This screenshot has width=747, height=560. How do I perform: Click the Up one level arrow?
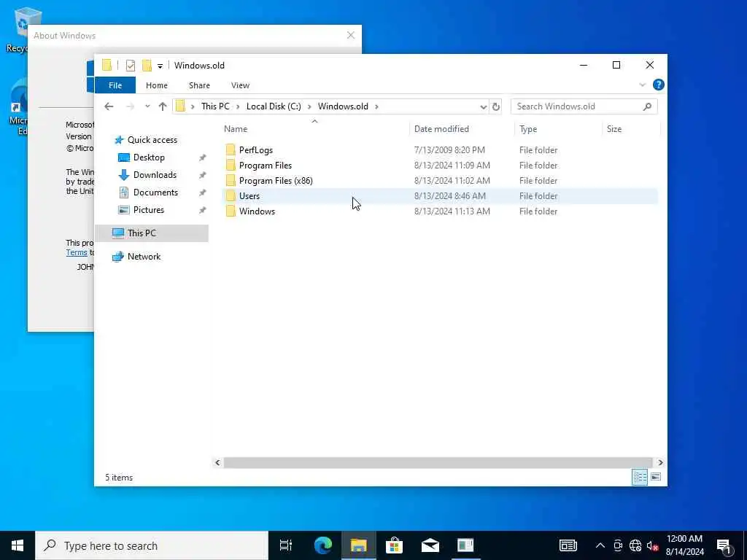[x=163, y=106]
